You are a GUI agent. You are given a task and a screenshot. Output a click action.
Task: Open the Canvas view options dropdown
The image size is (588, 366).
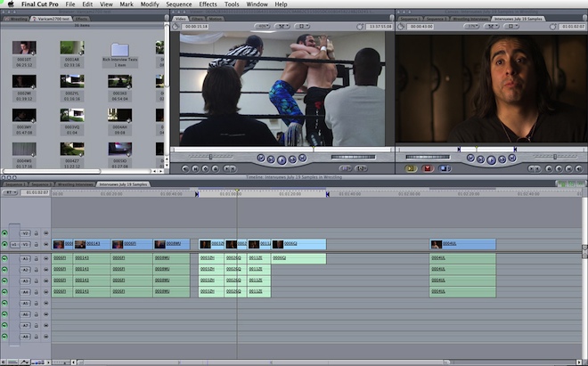click(x=511, y=27)
